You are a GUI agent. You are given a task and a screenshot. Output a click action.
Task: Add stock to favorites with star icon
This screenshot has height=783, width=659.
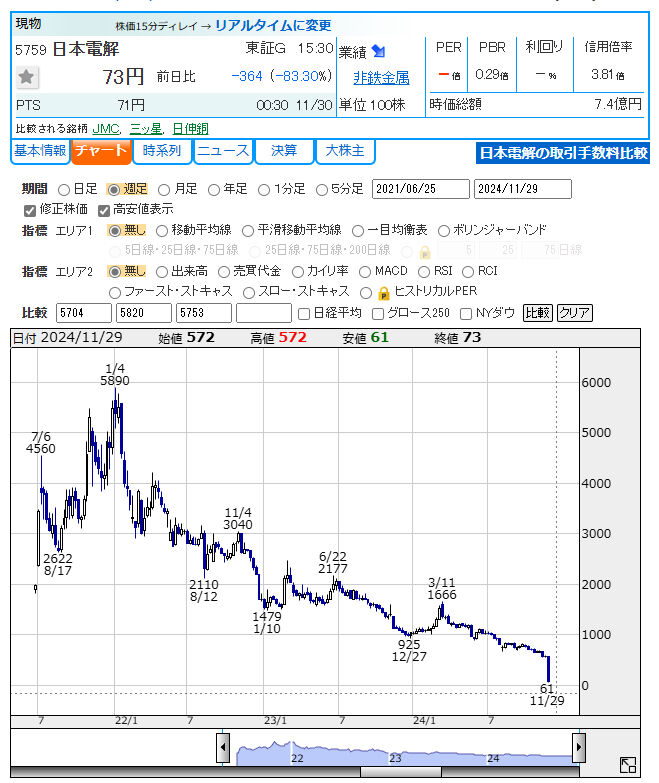(26, 77)
